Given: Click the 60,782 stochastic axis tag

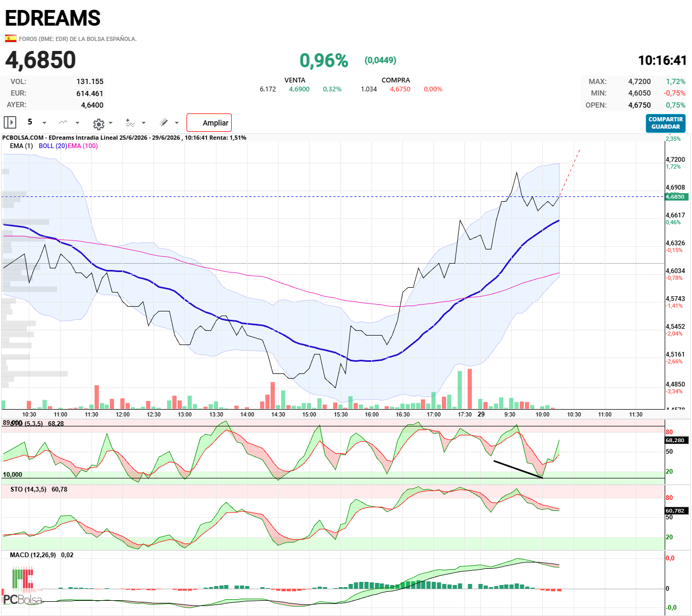Looking at the screenshot, I should tap(676, 510).
